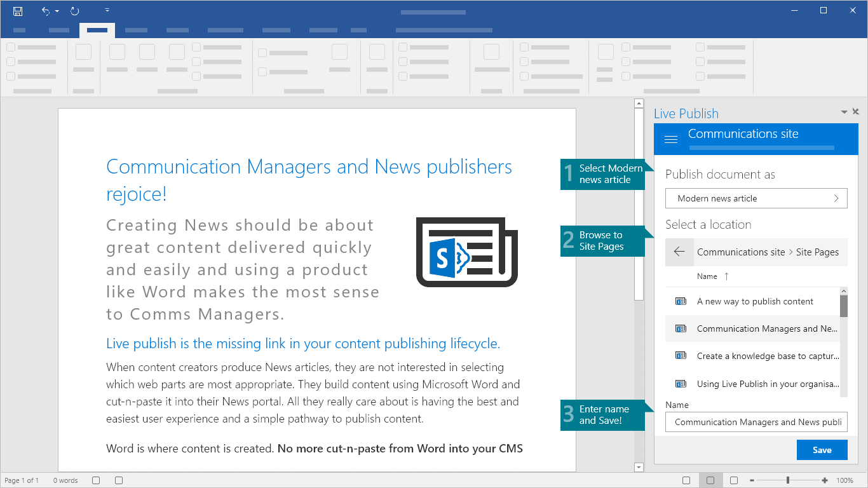
Task: Click the blue Save button
Action: coord(822,450)
